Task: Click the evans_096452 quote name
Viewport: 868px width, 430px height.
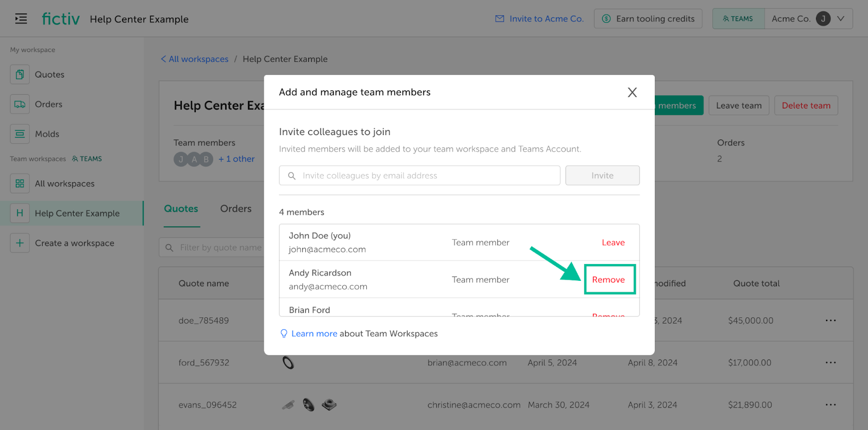Action: [207, 405]
